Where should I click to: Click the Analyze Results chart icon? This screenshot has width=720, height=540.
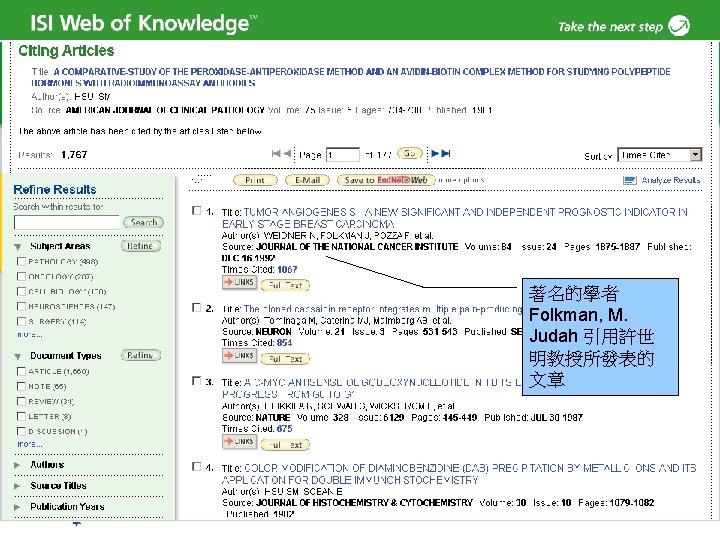point(630,180)
